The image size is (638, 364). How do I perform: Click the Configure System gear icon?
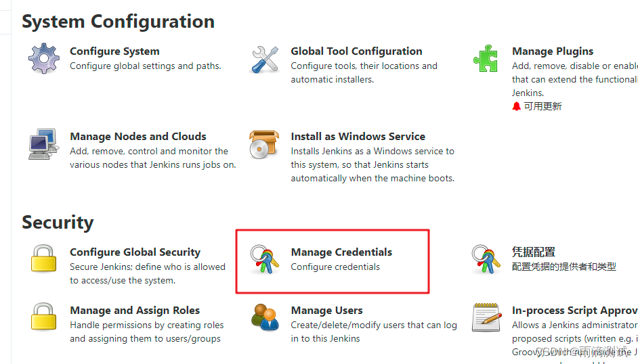[44, 58]
